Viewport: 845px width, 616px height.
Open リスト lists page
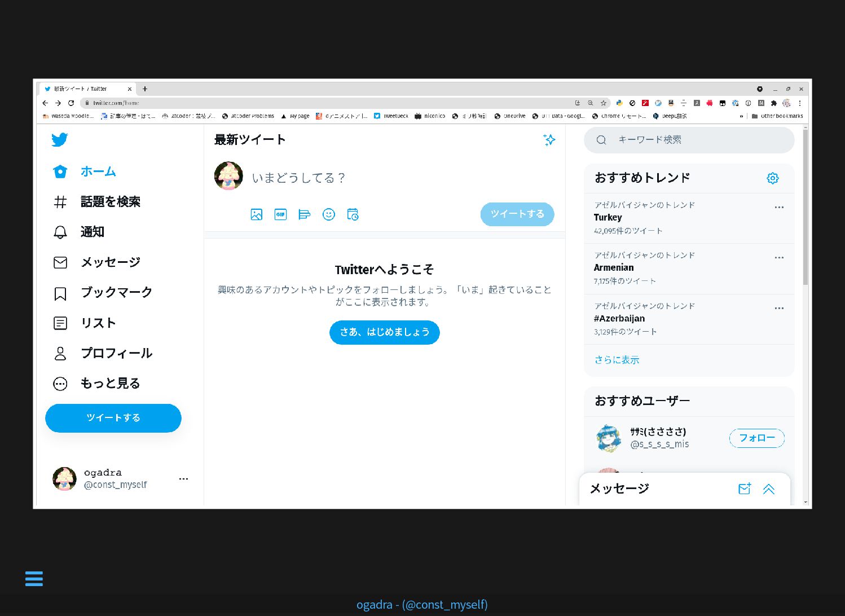(85, 323)
